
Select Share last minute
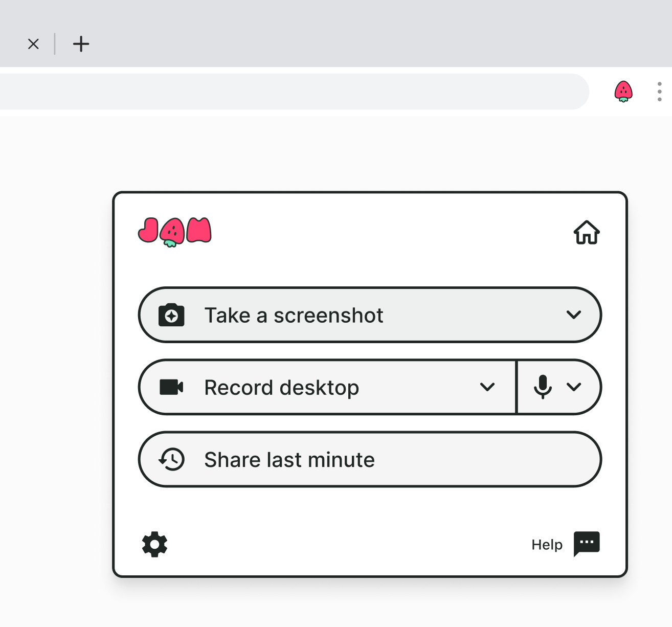(x=370, y=459)
